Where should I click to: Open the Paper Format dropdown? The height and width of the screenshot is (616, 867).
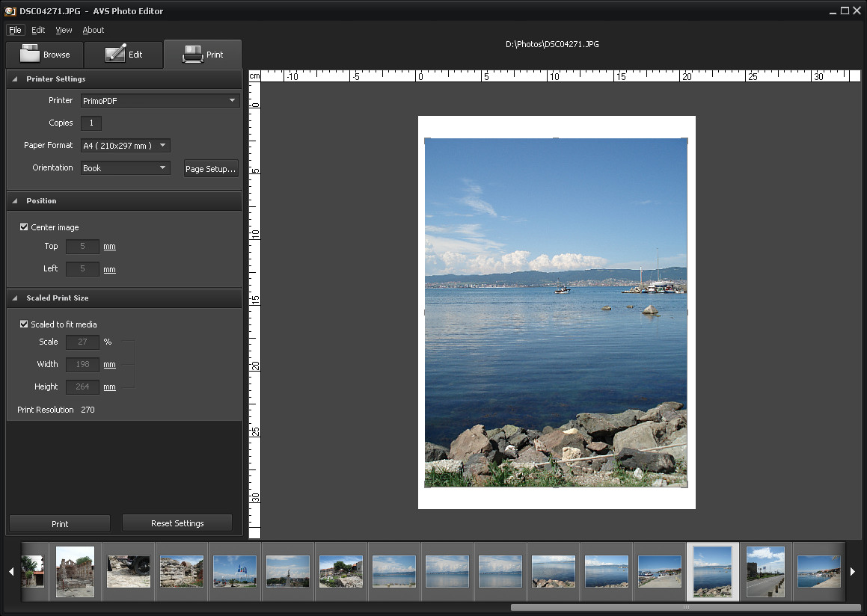pyautogui.click(x=125, y=145)
